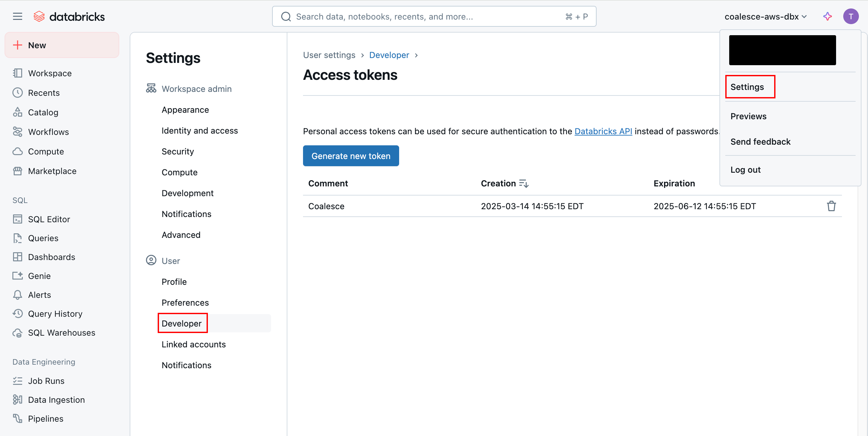Click the Workspace admin section icon
Screen dimensions: 868x436
(151, 88)
